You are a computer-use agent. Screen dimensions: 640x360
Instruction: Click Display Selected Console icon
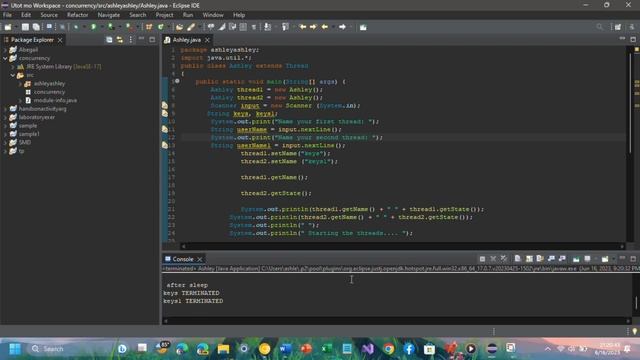coord(587,259)
